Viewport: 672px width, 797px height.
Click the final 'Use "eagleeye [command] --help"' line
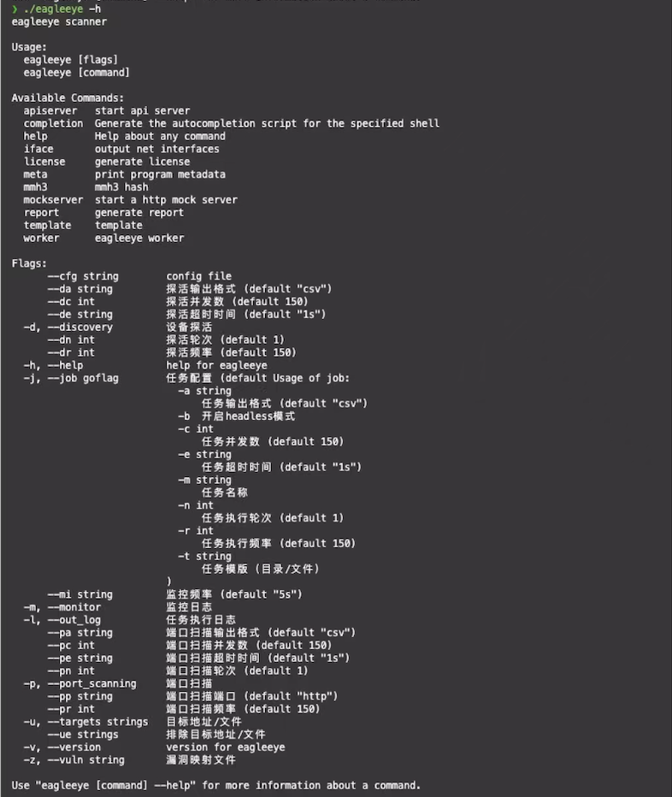point(216,785)
